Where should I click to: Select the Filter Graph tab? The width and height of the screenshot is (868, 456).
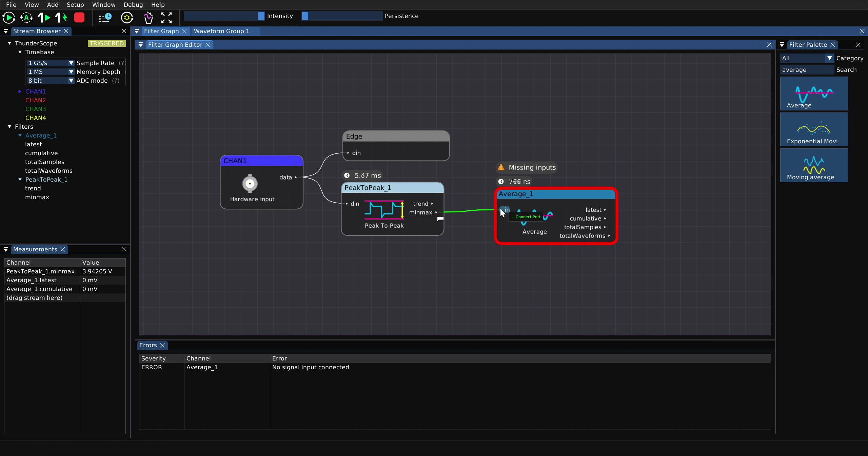point(161,31)
